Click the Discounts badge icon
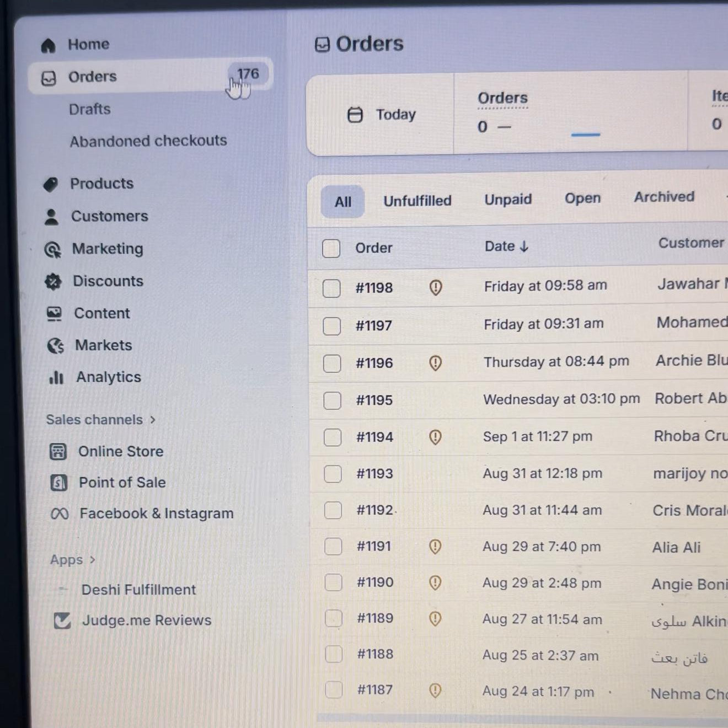Viewport: 728px width, 728px height. (53, 282)
